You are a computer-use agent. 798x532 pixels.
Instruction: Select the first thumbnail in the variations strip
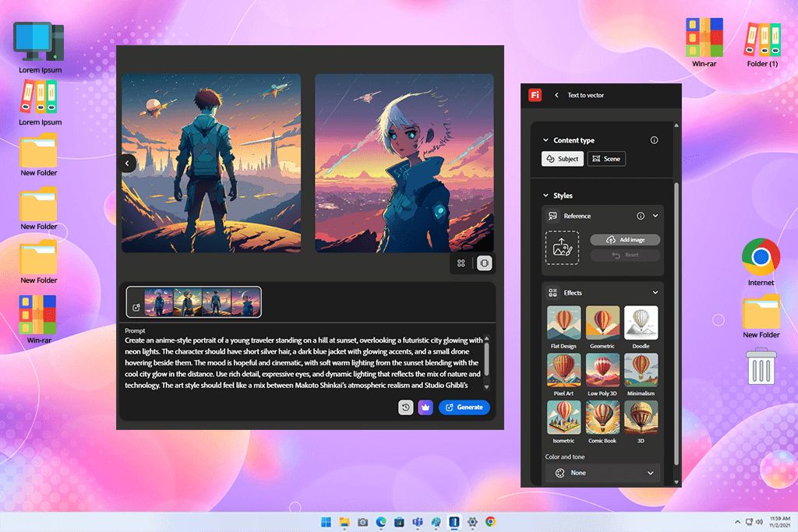point(159,302)
